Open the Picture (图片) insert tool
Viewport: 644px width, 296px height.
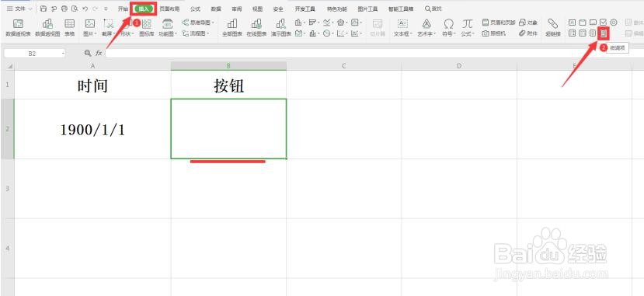(89, 27)
